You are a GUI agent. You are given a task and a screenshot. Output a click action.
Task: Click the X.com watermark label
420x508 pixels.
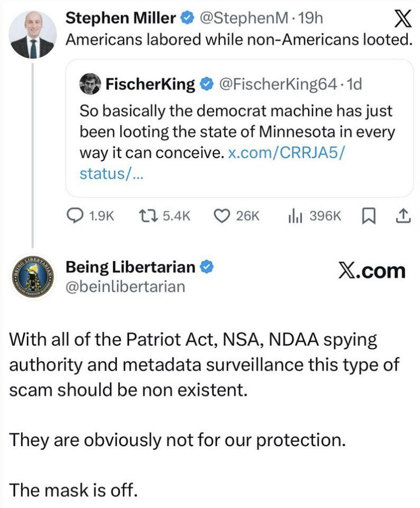[x=371, y=271]
